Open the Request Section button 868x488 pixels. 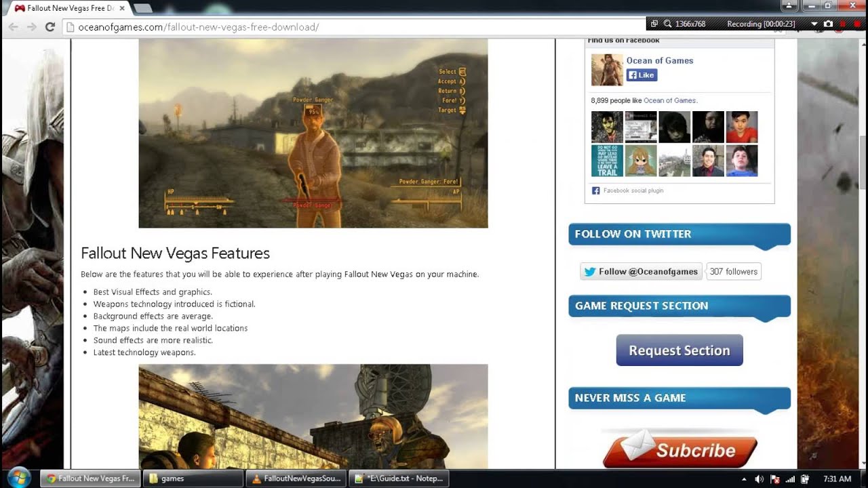[679, 350]
